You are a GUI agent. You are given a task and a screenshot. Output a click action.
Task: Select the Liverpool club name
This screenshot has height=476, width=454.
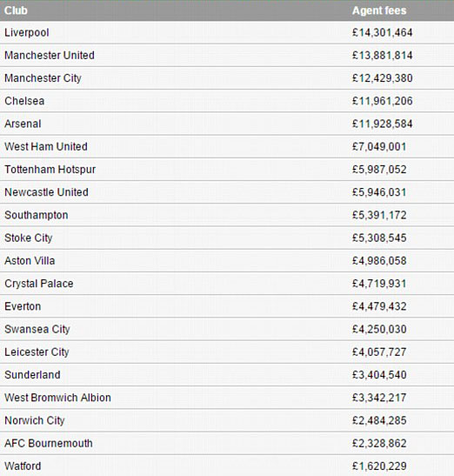pyautogui.click(x=27, y=32)
